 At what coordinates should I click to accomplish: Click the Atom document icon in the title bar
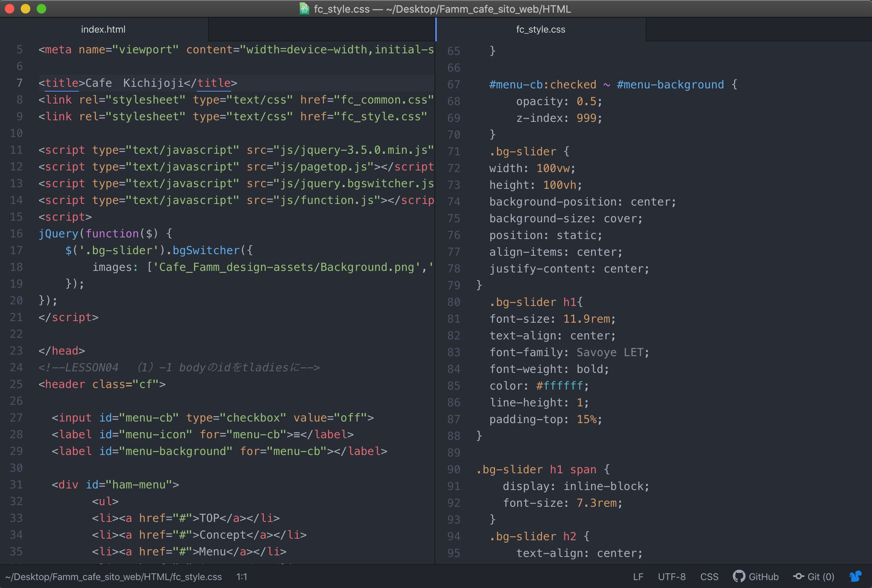point(304,9)
